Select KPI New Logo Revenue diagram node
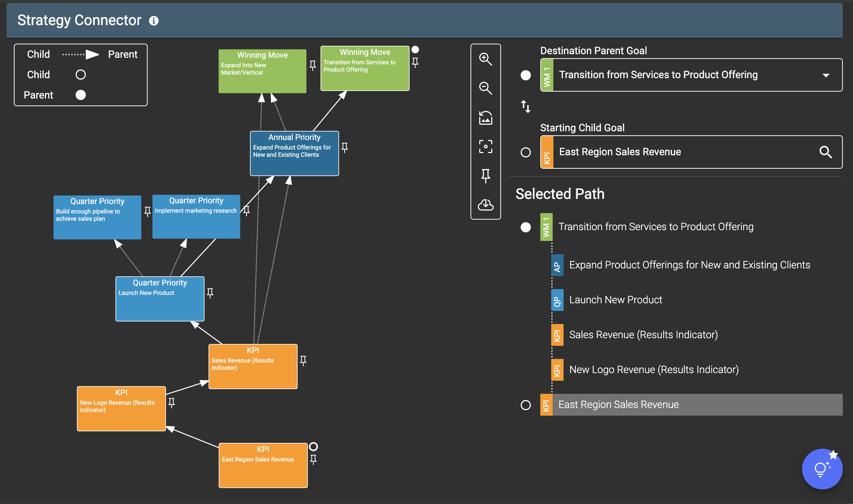 click(x=121, y=409)
